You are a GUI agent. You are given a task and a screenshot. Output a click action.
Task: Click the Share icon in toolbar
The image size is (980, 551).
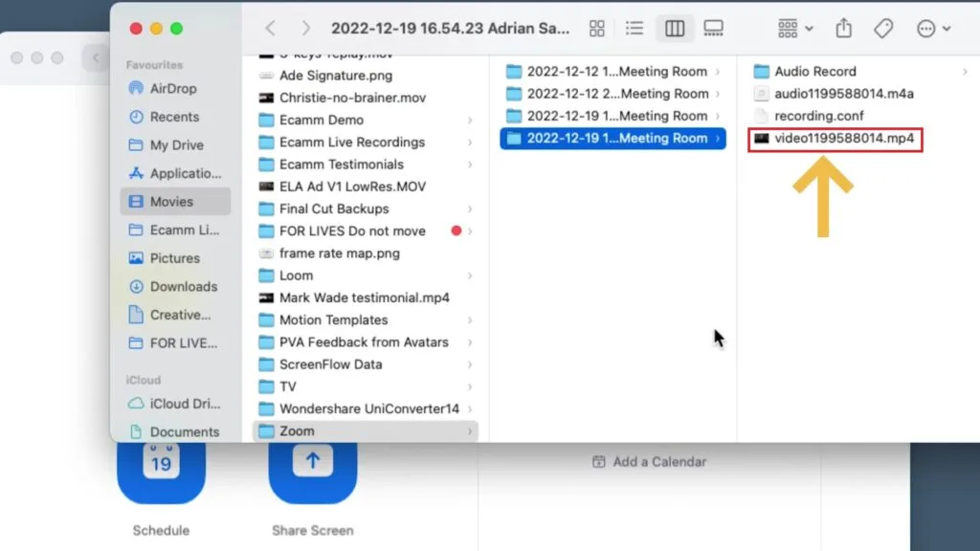[x=843, y=29]
